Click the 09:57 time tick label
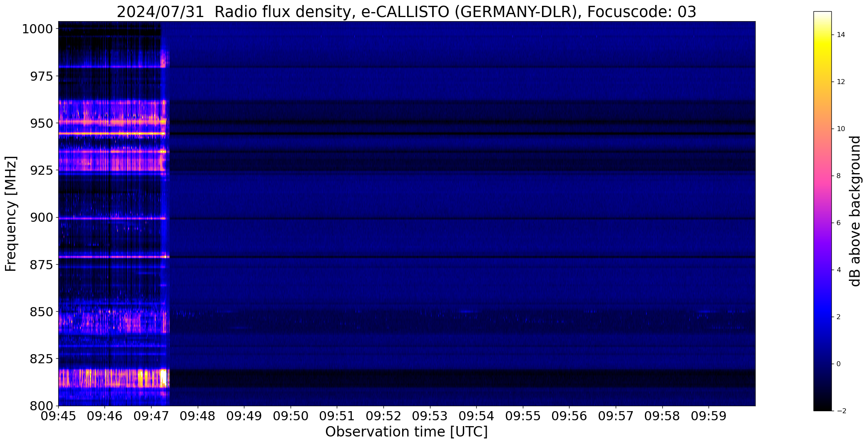 coord(616,416)
